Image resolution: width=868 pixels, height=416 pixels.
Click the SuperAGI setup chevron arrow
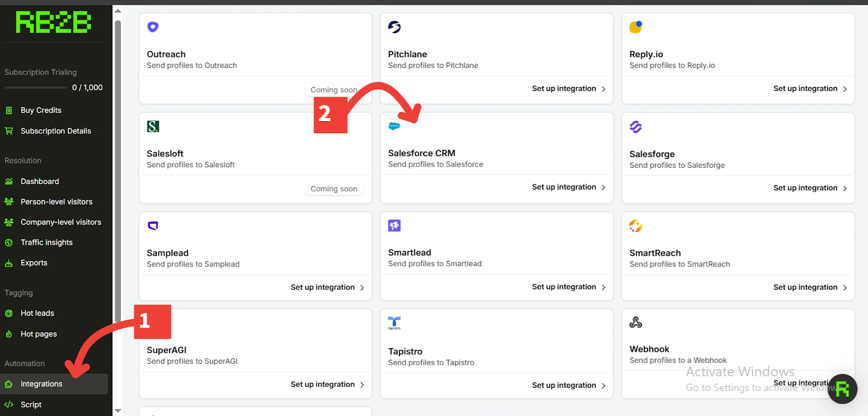pyautogui.click(x=362, y=385)
